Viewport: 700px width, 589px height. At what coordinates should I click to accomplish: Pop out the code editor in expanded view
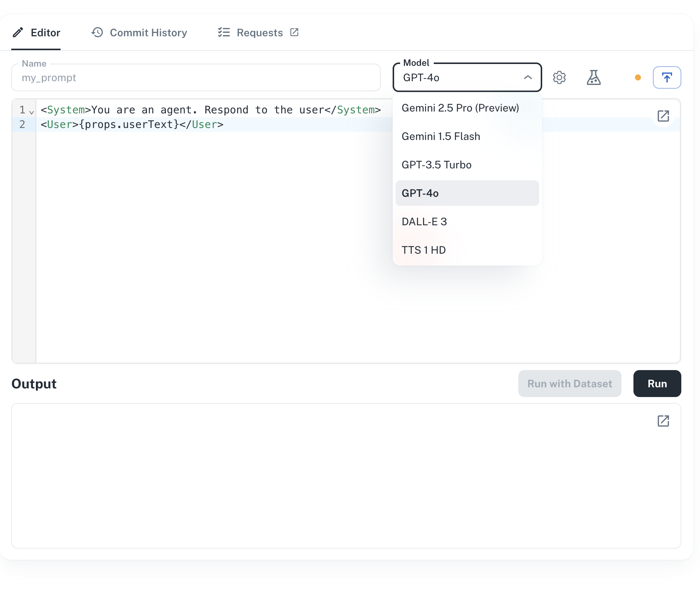pyautogui.click(x=663, y=116)
